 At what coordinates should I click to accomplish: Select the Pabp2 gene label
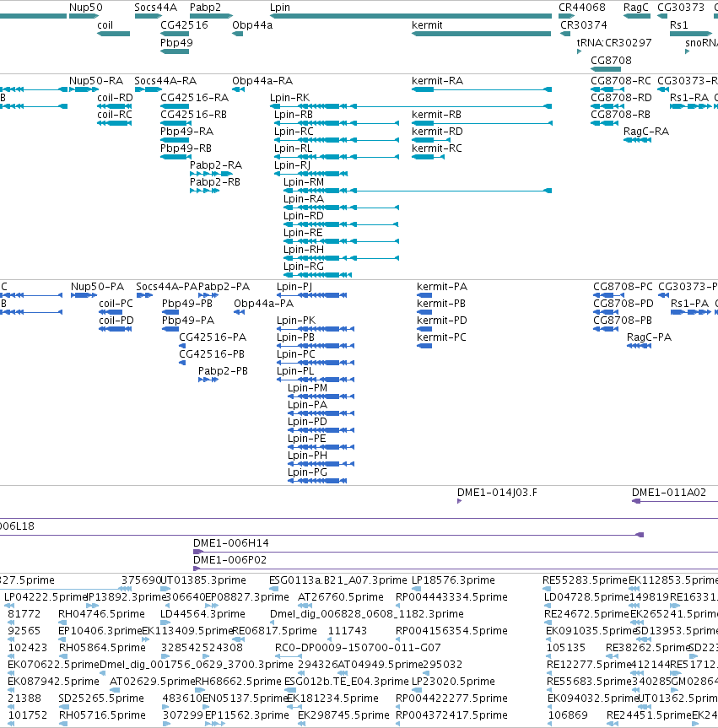[205, 8]
